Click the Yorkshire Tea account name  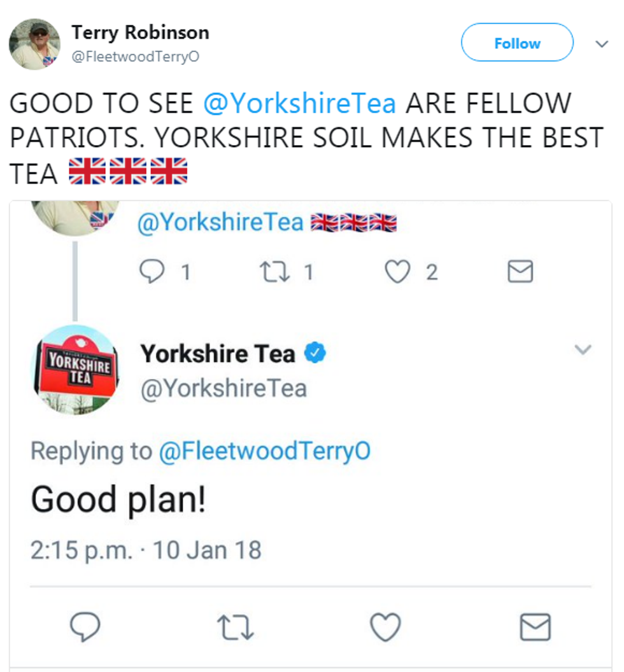pyautogui.click(x=218, y=354)
